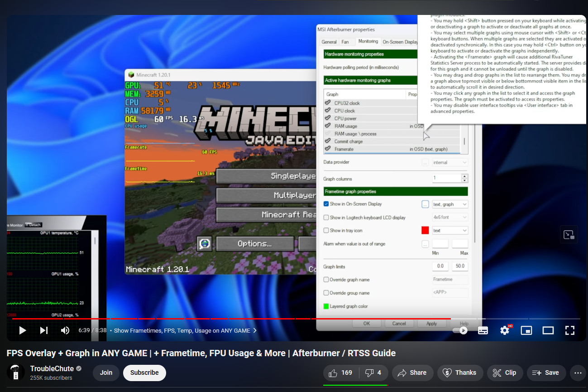Share this video

tap(412, 373)
